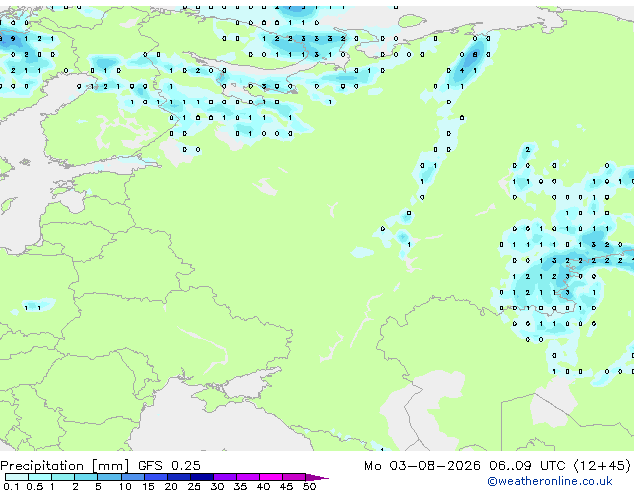Click the 15–20 mm legend color swatch
This screenshot has width=634, height=490.
click(156, 477)
